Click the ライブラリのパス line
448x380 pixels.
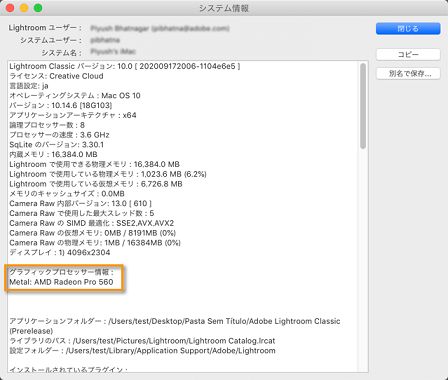click(x=142, y=341)
